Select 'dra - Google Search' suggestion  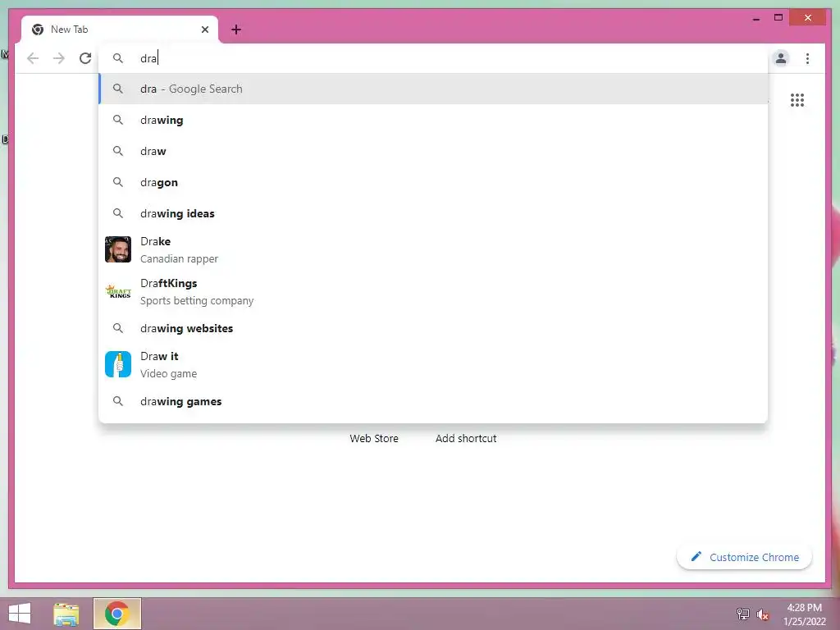433,89
